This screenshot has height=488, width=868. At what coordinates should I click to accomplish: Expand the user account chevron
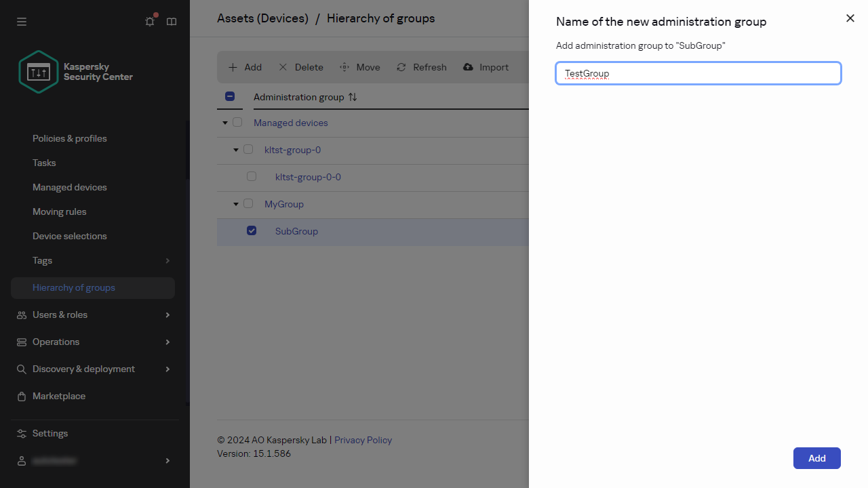167,461
